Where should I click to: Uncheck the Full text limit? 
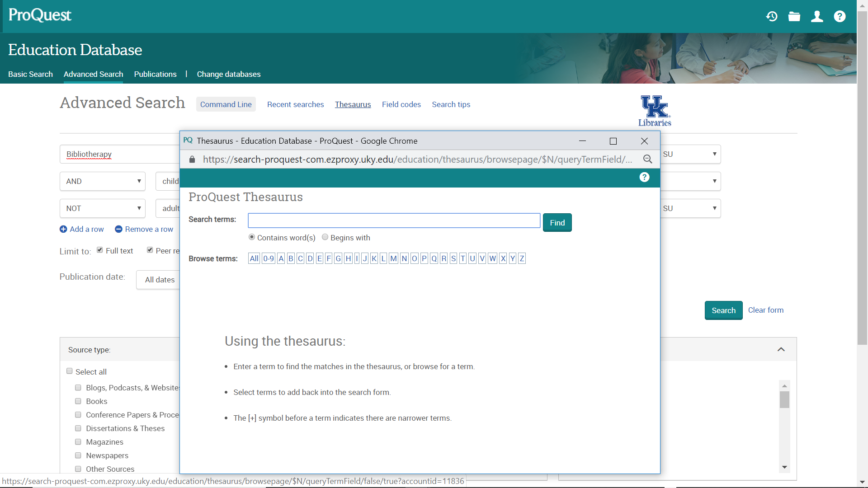click(x=100, y=249)
